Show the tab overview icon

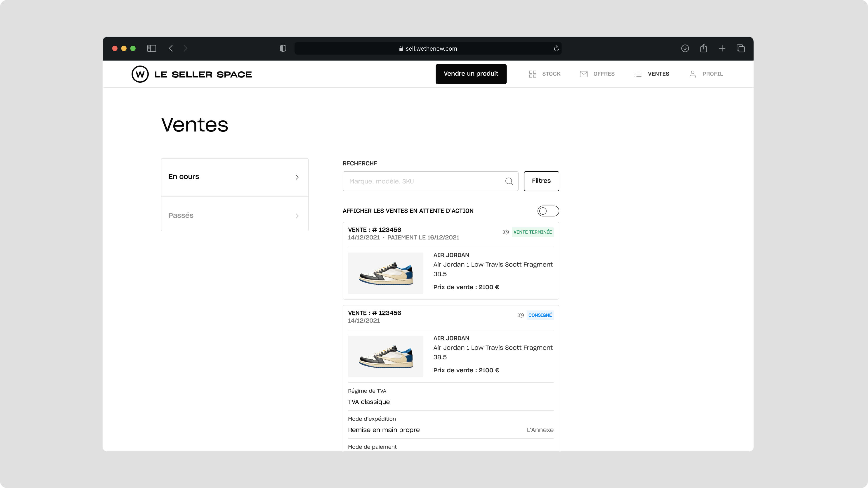(x=741, y=49)
